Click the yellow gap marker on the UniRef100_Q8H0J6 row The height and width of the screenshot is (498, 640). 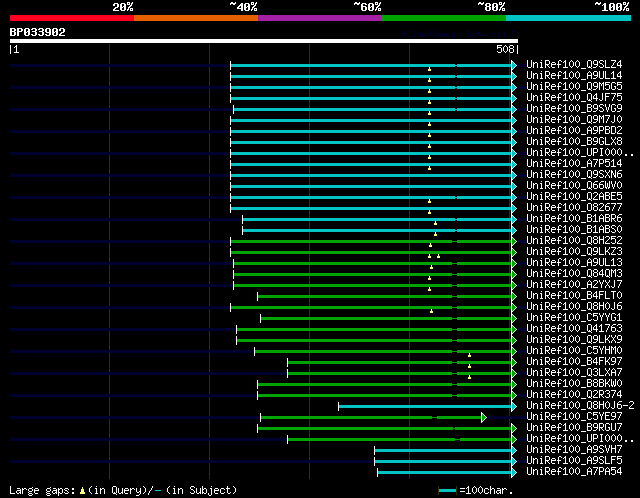click(431, 311)
